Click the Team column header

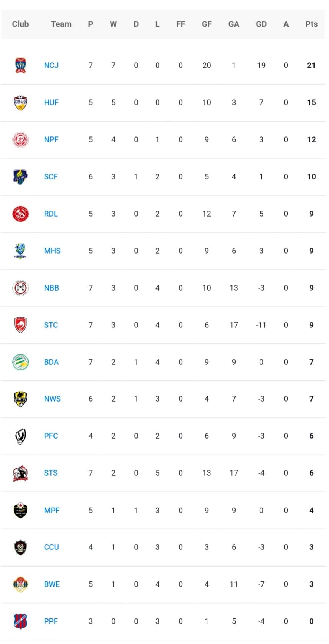coord(61,24)
